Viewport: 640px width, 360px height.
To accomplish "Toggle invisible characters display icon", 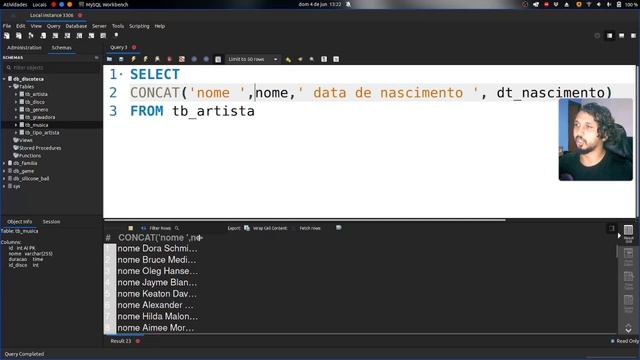I will click(x=324, y=59).
